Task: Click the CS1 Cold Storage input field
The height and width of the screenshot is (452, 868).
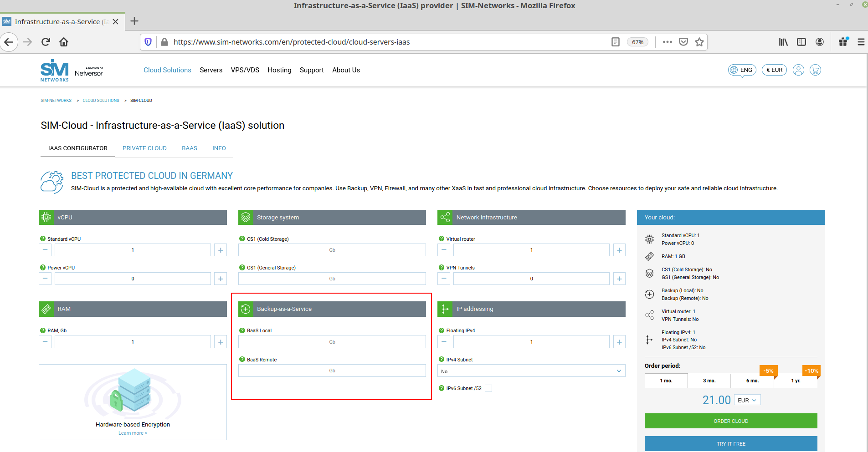Action: [332, 250]
